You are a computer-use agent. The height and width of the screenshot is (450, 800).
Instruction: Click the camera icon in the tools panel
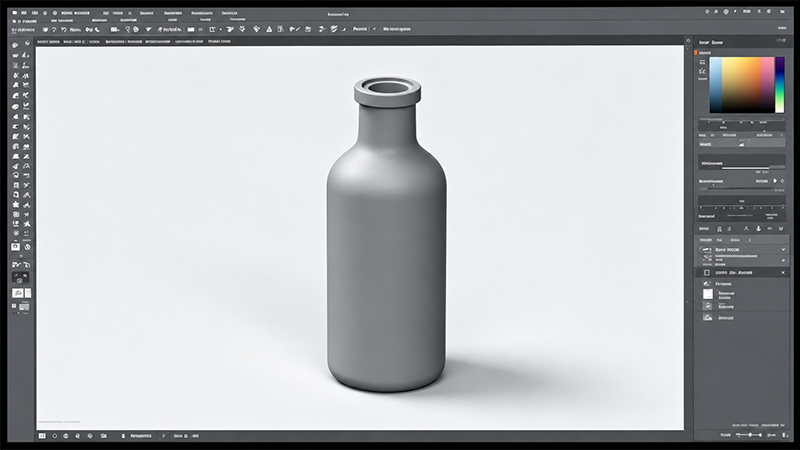click(16, 247)
